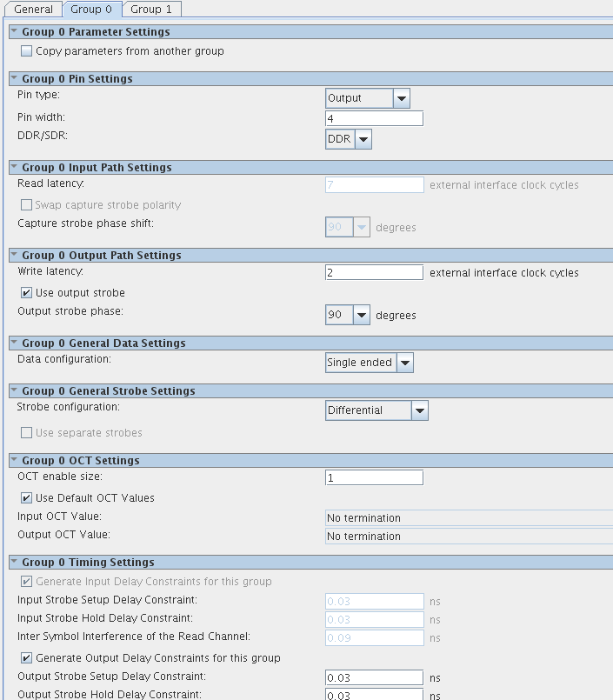This screenshot has width=613, height=700.
Task: Collapse Group 0 General Data Settings
Action: click(14, 343)
